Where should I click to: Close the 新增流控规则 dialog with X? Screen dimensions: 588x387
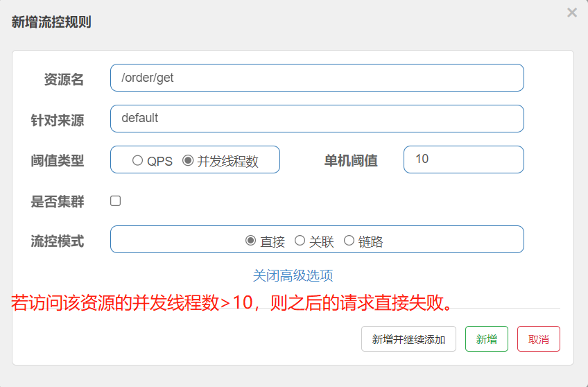pos(571,12)
